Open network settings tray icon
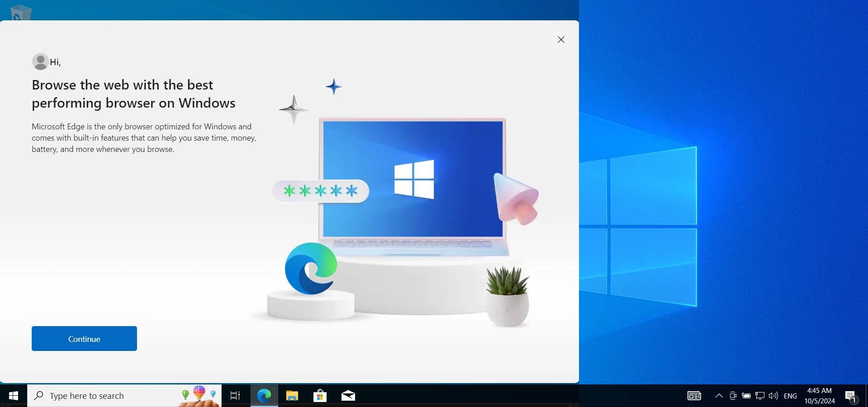The width and height of the screenshot is (868, 407). click(760, 396)
